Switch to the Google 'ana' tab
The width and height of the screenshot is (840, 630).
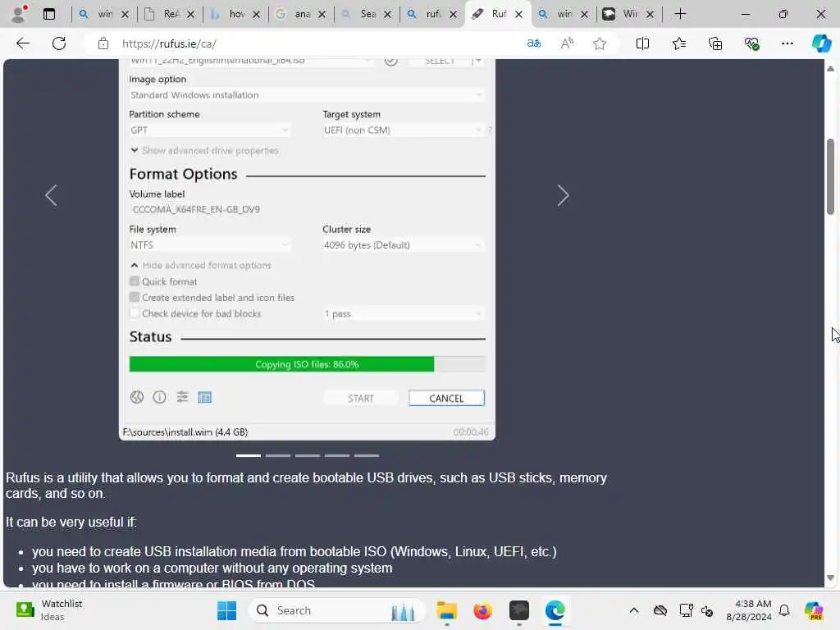300,14
